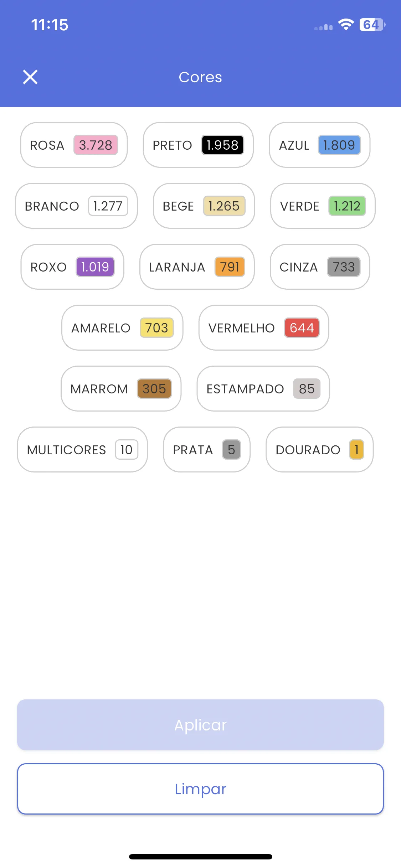Choose the CINZA color chip
401x868 pixels.
point(320,267)
